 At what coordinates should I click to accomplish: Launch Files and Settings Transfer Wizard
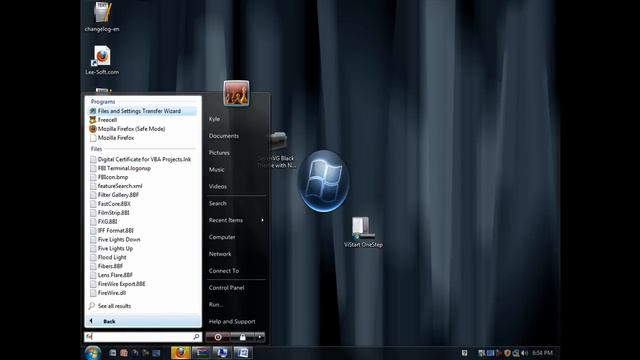point(142,111)
